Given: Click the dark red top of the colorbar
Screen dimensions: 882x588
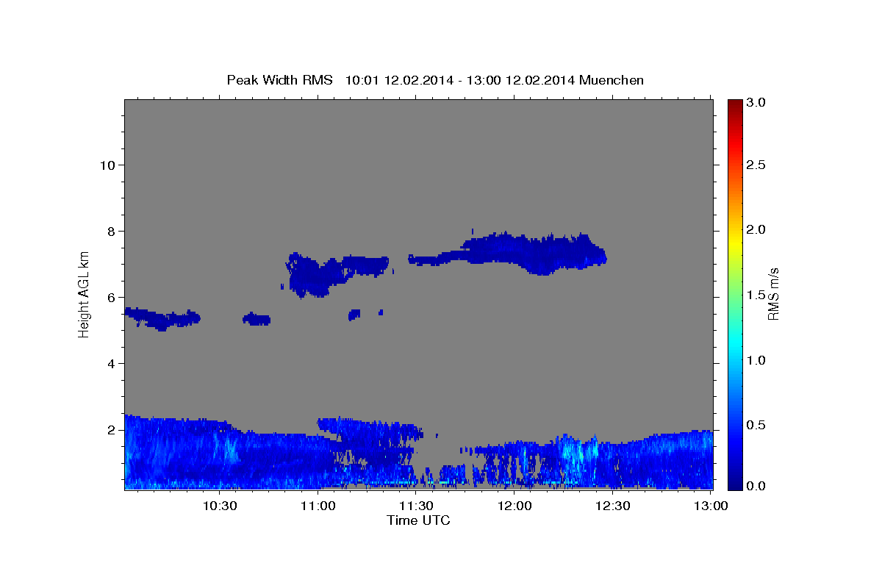Looking at the screenshot, I should click(734, 104).
